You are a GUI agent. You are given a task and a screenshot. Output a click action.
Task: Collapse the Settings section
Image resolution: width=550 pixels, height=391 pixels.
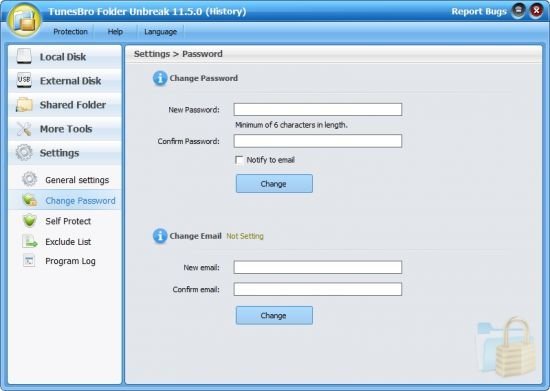65,153
